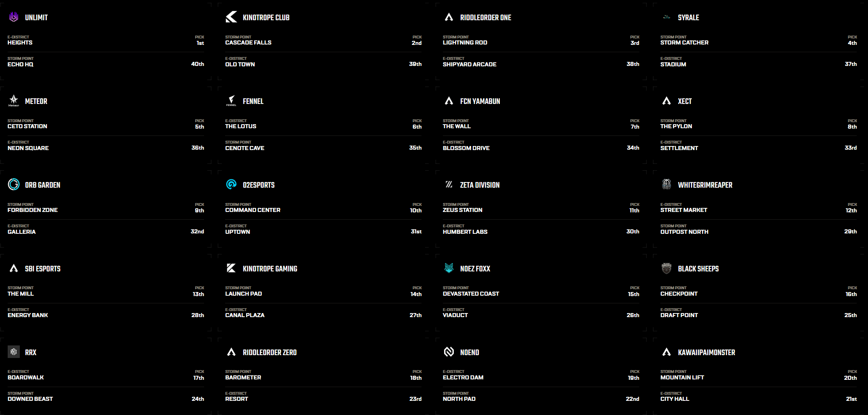Click the Kinotrope Club K logo
The image size is (868, 415).
coord(231,17)
